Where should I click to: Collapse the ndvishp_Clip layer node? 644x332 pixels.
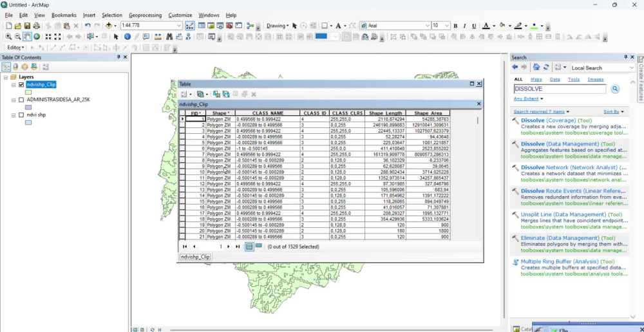click(x=14, y=84)
